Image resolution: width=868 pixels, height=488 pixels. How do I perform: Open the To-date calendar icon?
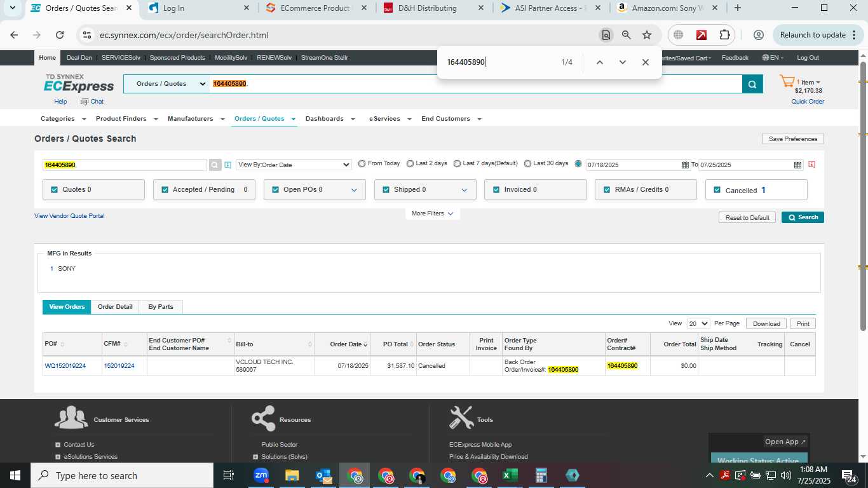[797, 165]
